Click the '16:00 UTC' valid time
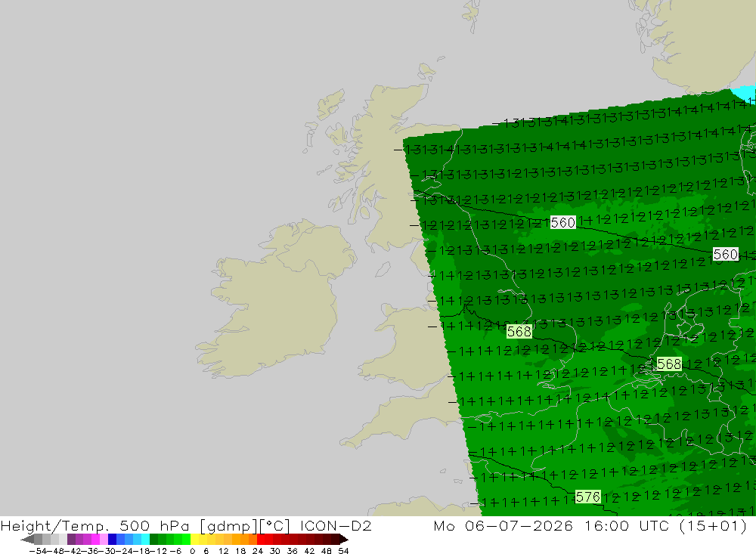Viewport: 756px width, 554px height. 629,525
